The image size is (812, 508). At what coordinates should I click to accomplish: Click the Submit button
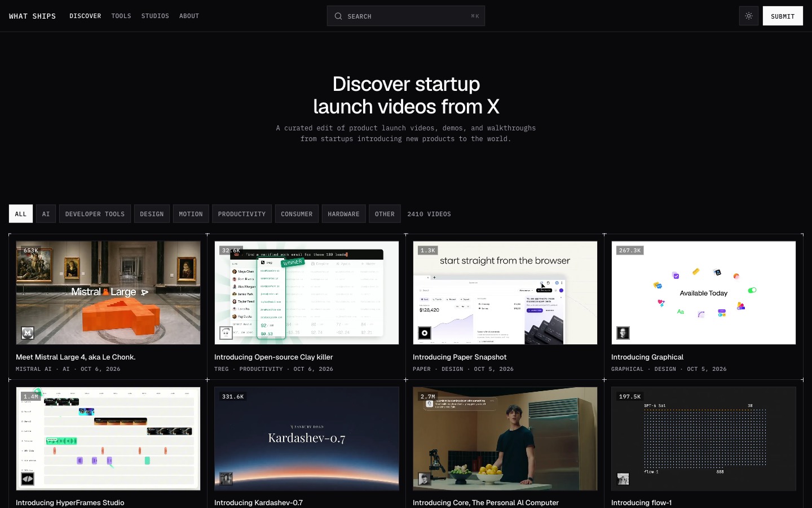(783, 16)
